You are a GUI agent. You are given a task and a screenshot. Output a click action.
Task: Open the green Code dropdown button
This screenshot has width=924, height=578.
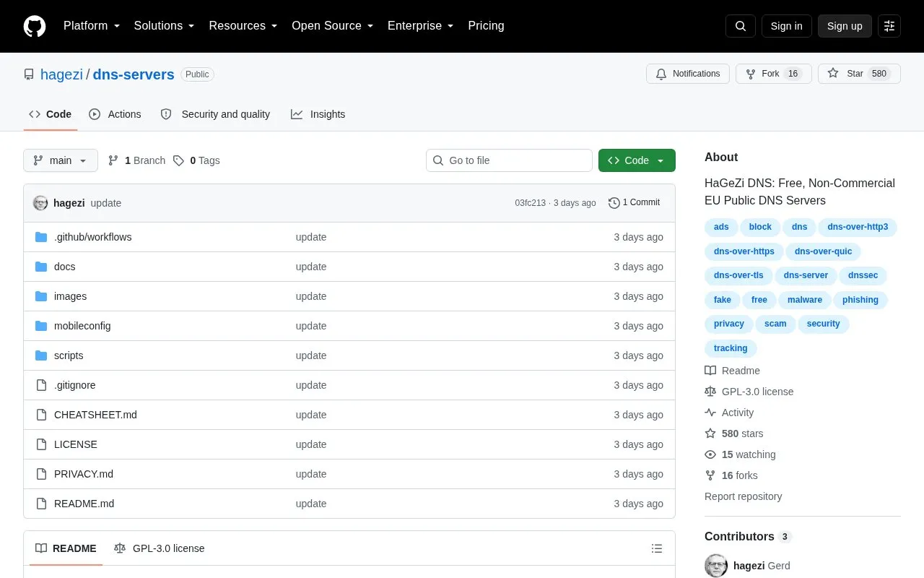(637, 160)
